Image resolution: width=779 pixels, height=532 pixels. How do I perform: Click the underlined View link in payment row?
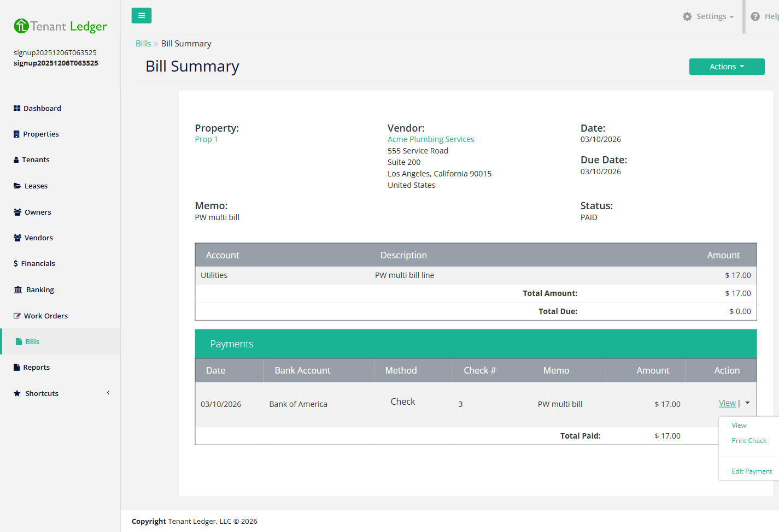[727, 403]
